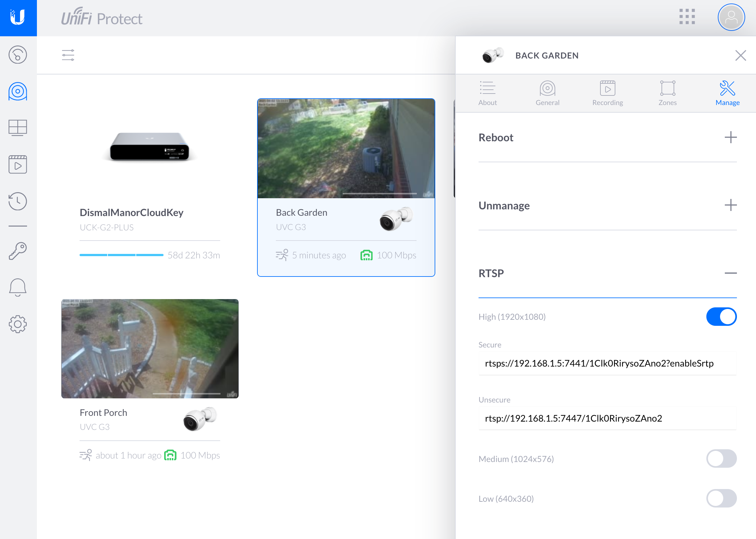Switch to the Zones tab
The width and height of the screenshot is (756, 539).
point(668,93)
